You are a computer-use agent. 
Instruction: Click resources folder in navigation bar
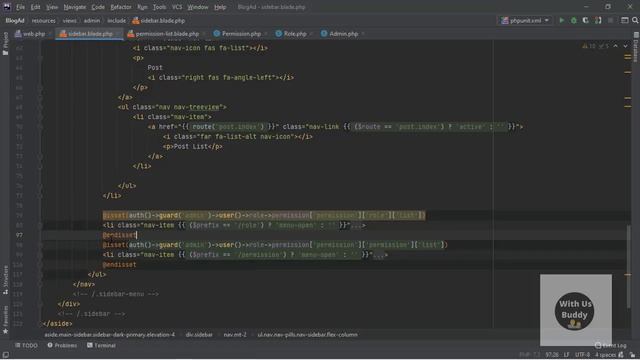[43, 20]
